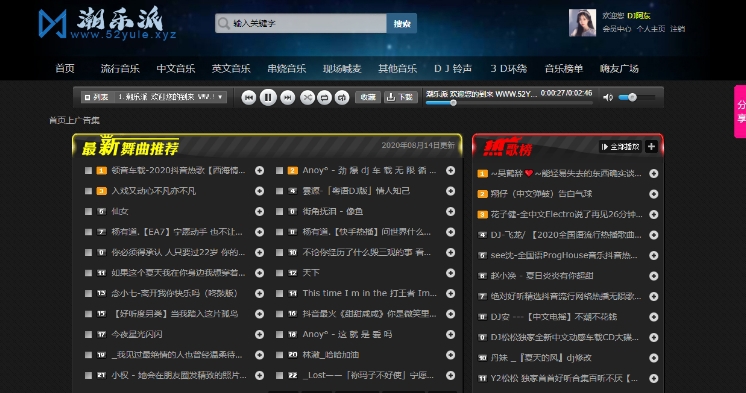Open the user avatar thumbnail

[582, 23]
